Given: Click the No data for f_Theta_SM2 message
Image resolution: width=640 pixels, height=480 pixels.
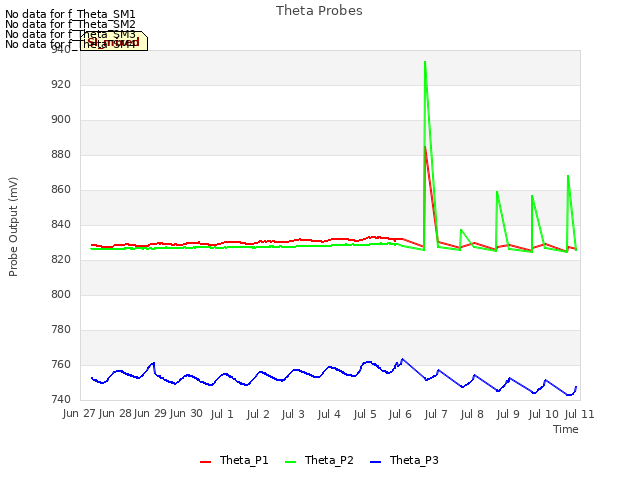Looking at the screenshot, I should click(70, 24).
